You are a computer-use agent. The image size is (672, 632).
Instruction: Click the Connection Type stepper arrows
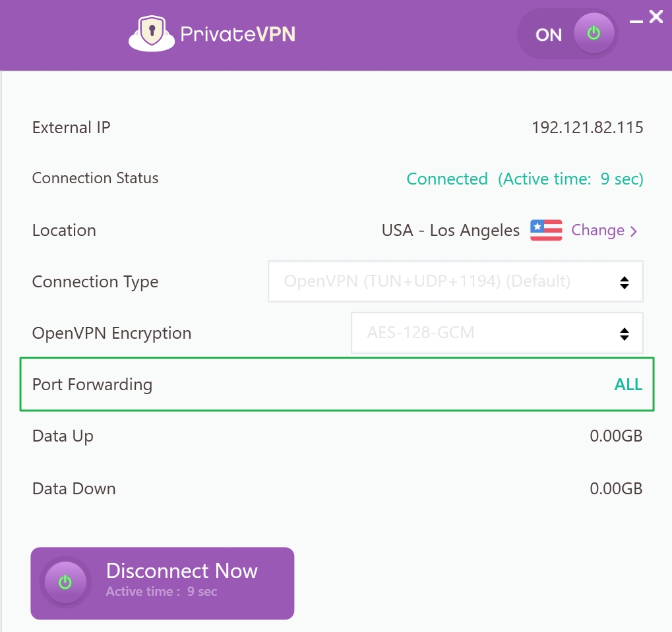(624, 281)
